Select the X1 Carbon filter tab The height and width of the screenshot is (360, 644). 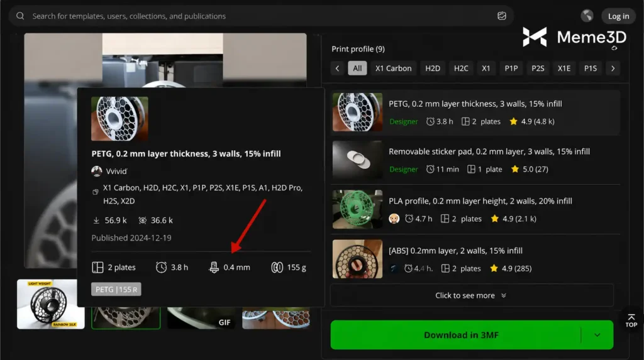point(393,68)
